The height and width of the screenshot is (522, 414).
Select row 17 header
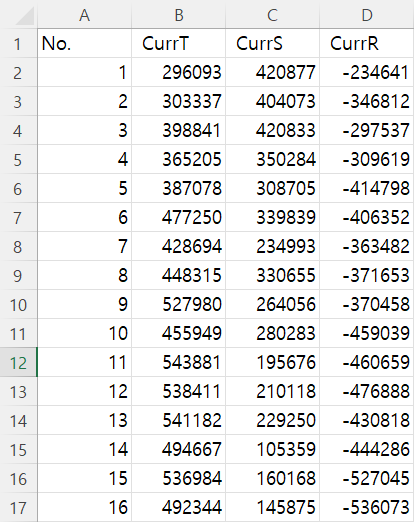tap(18, 507)
